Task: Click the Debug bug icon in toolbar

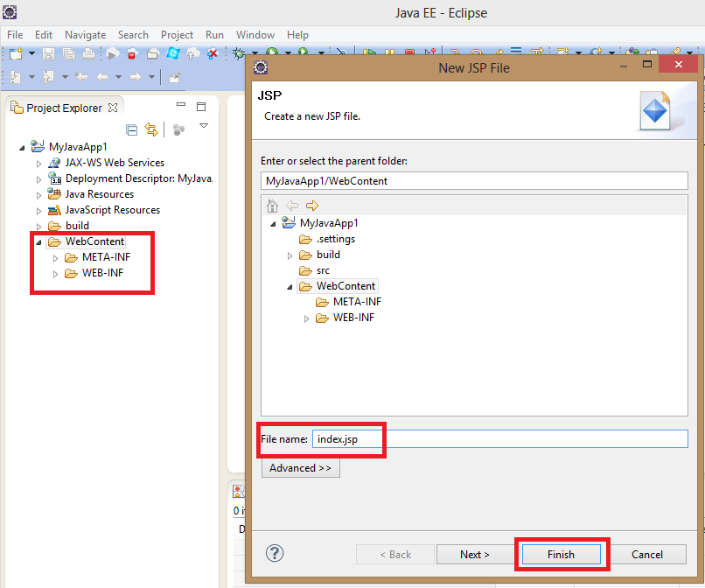Action: pos(239,54)
